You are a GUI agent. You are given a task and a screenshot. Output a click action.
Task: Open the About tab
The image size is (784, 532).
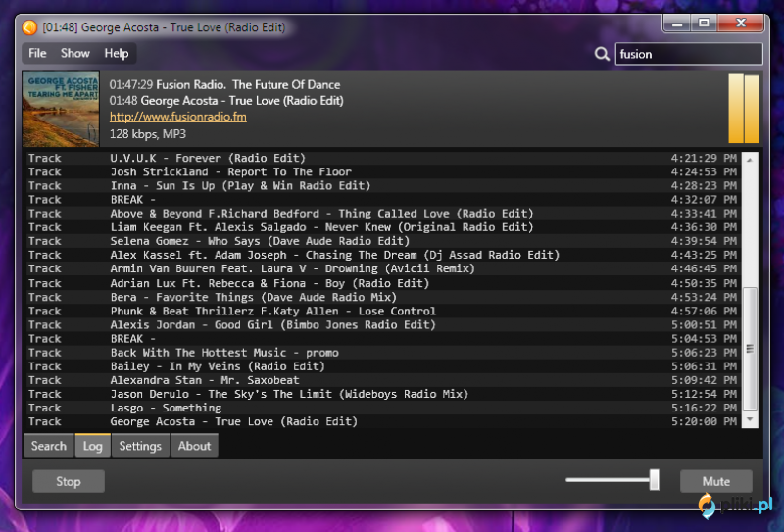[194, 446]
